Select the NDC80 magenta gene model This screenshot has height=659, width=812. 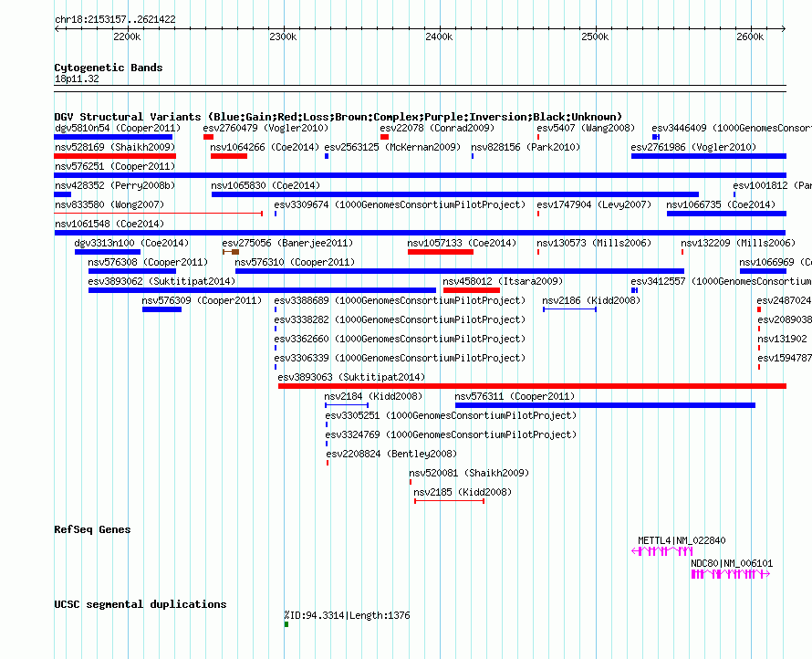(x=731, y=574)
